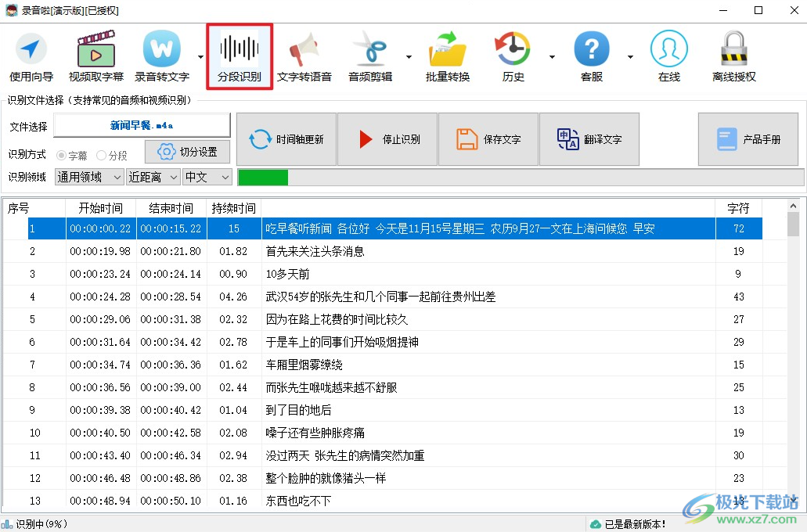Click the 识别中(9%) status bar text

tap(41, 523)
